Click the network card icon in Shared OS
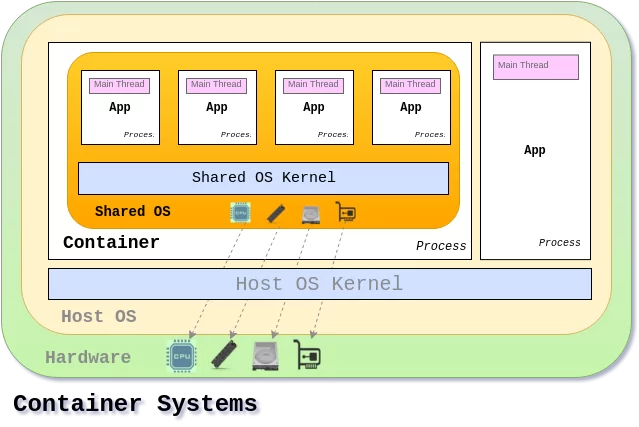The image size is (639, 427). (346, 212)
